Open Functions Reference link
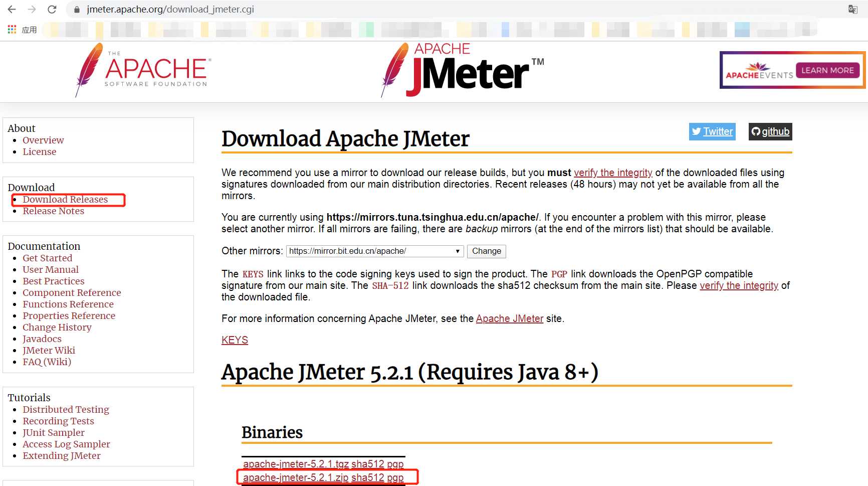868x486 pixels. (68, 304)
